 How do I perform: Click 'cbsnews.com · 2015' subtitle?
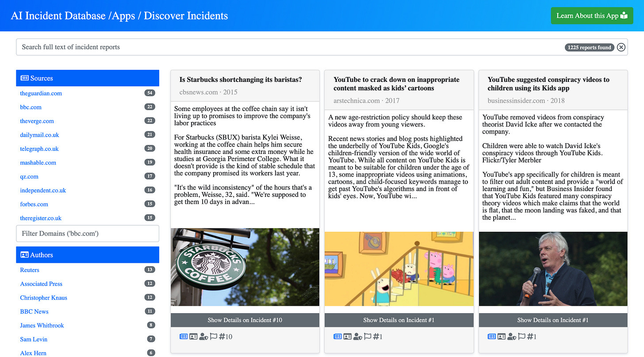pos(208,92)
